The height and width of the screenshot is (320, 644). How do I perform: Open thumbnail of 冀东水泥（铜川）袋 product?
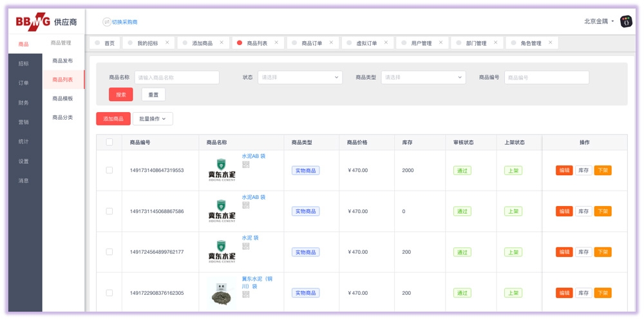222,293
